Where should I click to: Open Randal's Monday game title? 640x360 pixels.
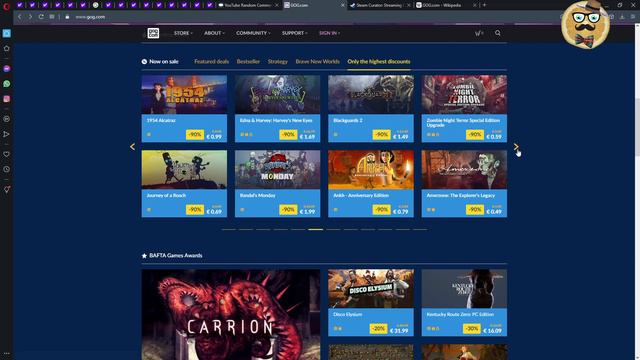pos(258,196)
